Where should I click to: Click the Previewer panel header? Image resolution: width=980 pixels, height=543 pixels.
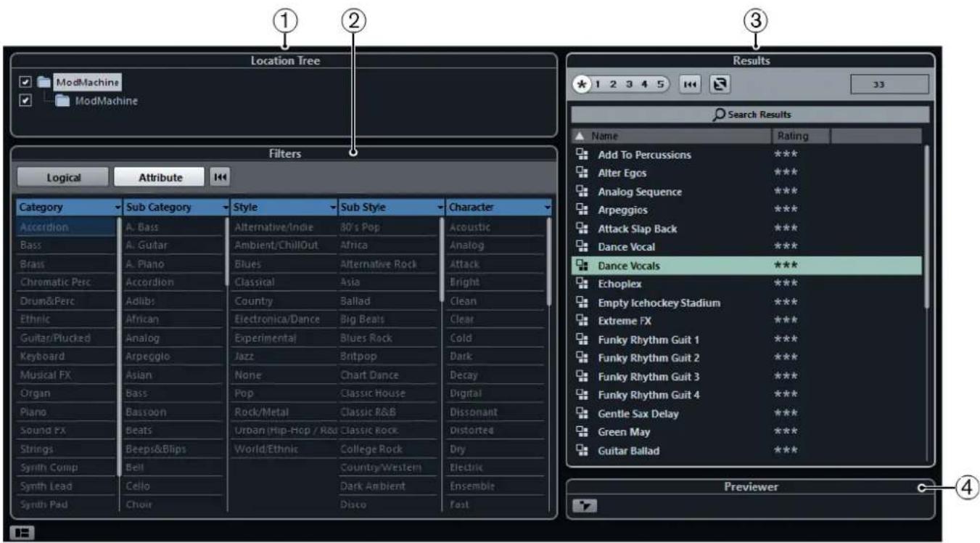click(751, 487)
